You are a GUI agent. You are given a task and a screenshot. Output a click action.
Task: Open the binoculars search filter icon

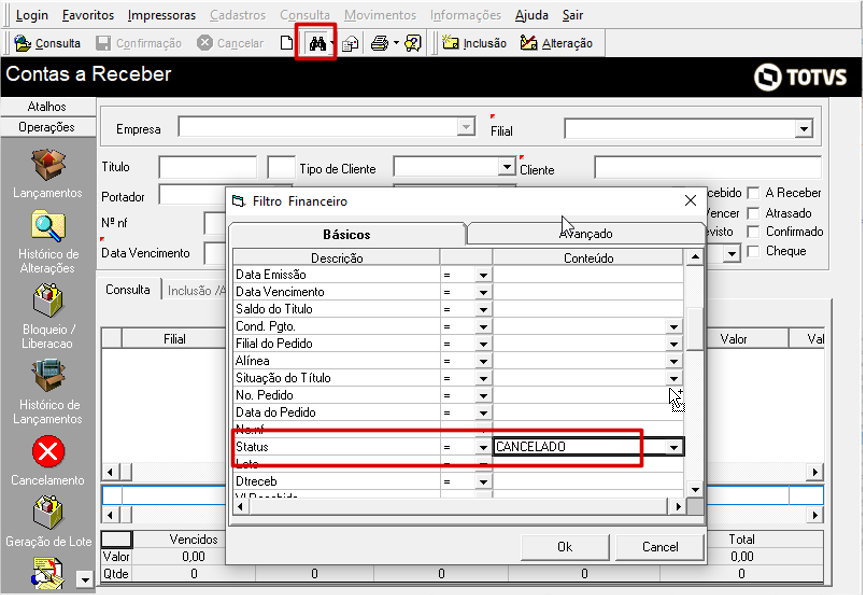318,43
